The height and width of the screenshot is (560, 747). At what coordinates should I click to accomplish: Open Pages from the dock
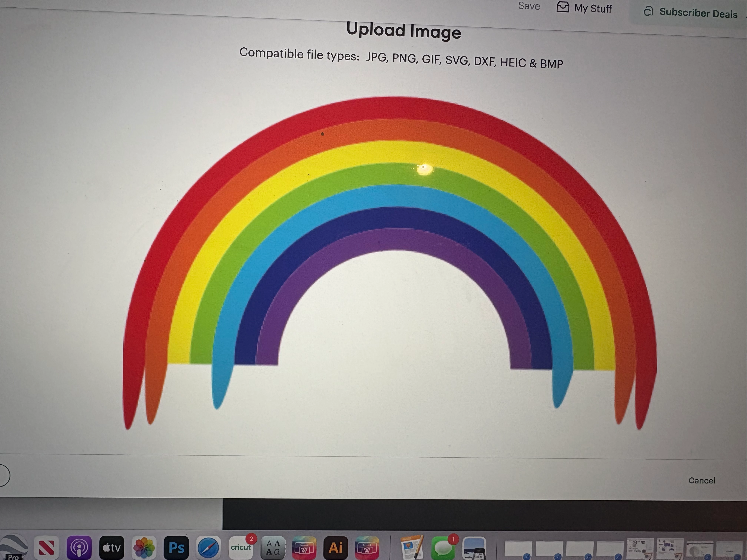pos(412,548)
